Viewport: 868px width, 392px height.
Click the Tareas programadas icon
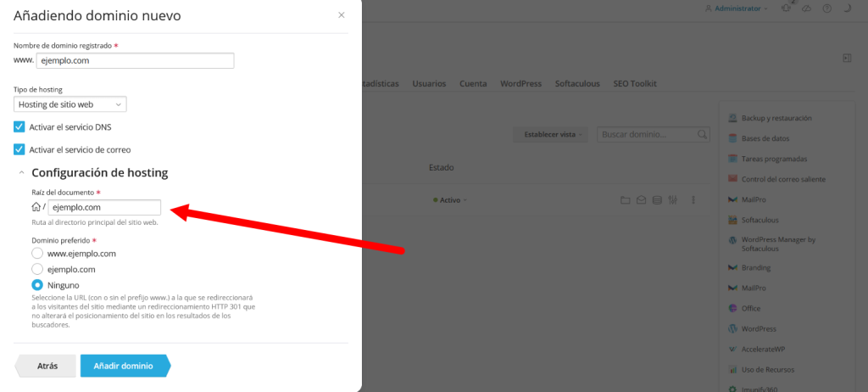point(732,159)
